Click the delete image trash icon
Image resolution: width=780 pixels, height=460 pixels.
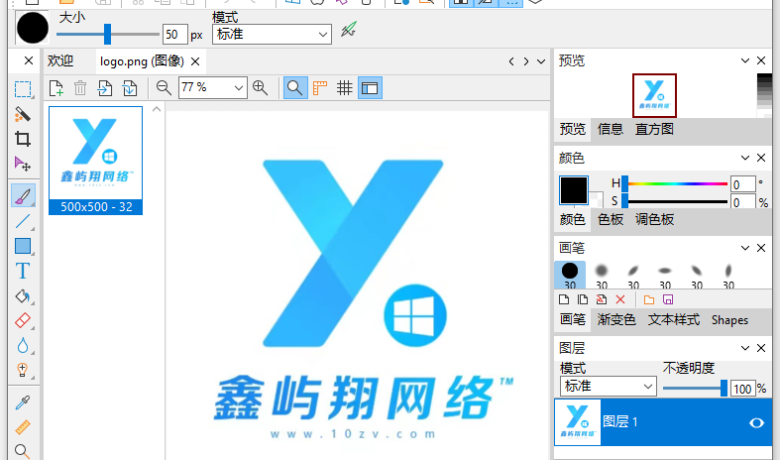pos(80,89)
